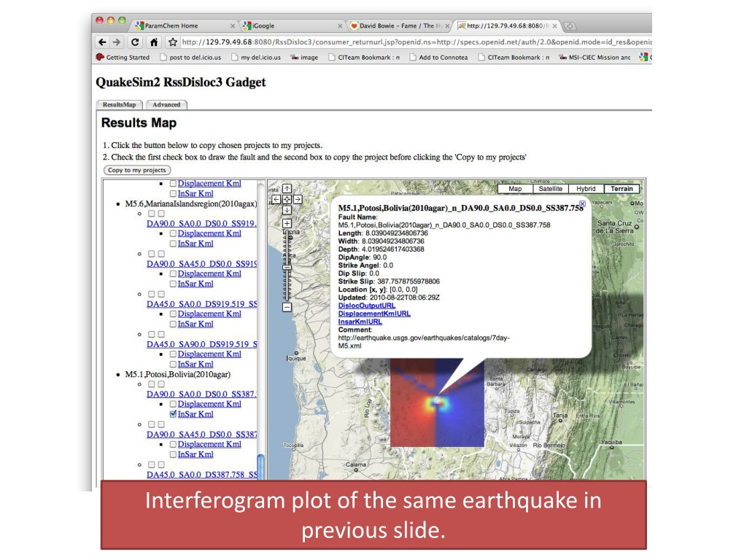
Task: Switch the map to Hybrid view
Action: [x=586, y=189]
